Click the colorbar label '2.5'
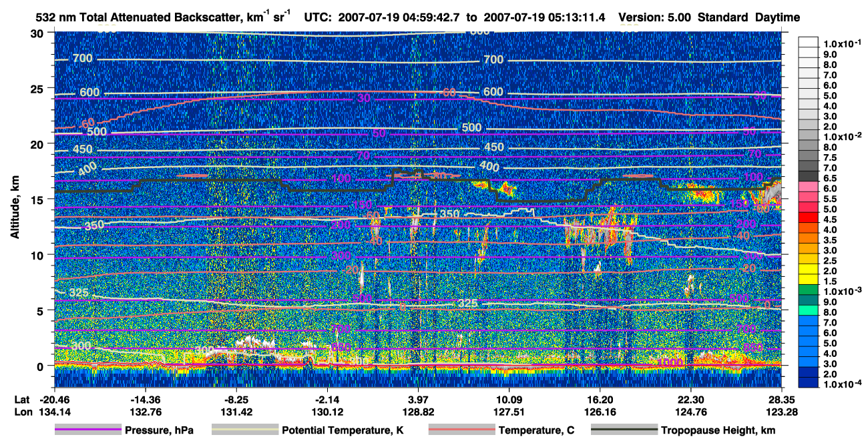The height and width of the screenshot is (445, 868). 831,260
